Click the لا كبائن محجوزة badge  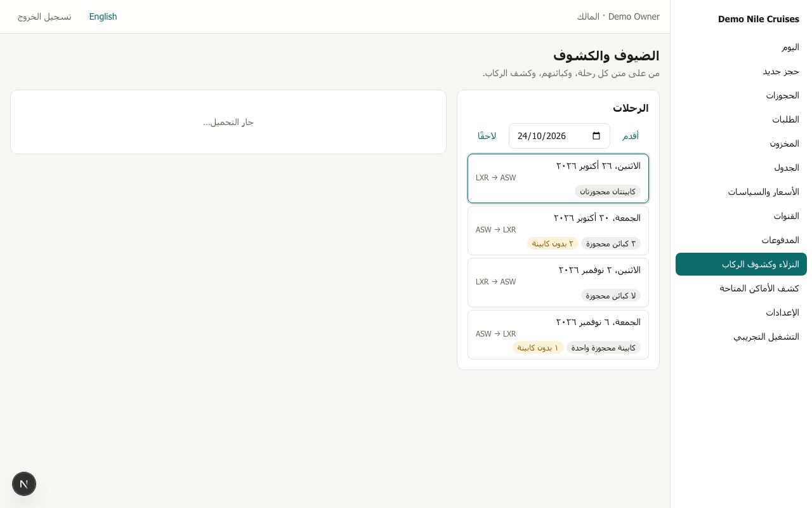tap(611, 295)
